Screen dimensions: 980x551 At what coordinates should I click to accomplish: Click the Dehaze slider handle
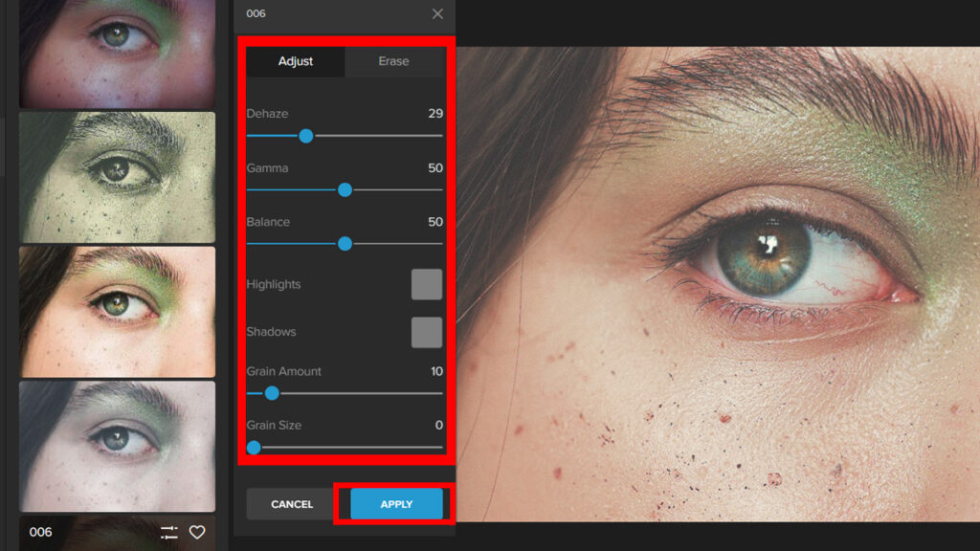306,136
